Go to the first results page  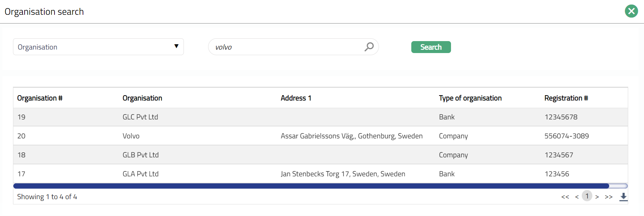tap(565, 197)
